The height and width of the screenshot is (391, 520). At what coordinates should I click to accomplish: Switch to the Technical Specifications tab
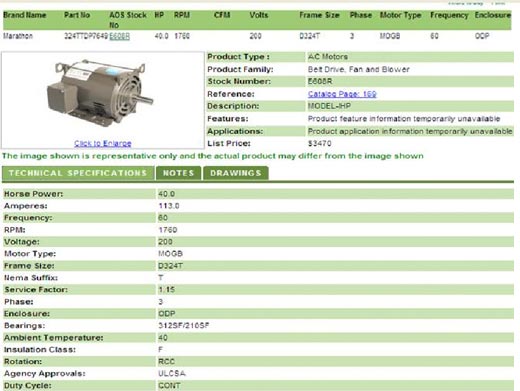click(78, 173)
